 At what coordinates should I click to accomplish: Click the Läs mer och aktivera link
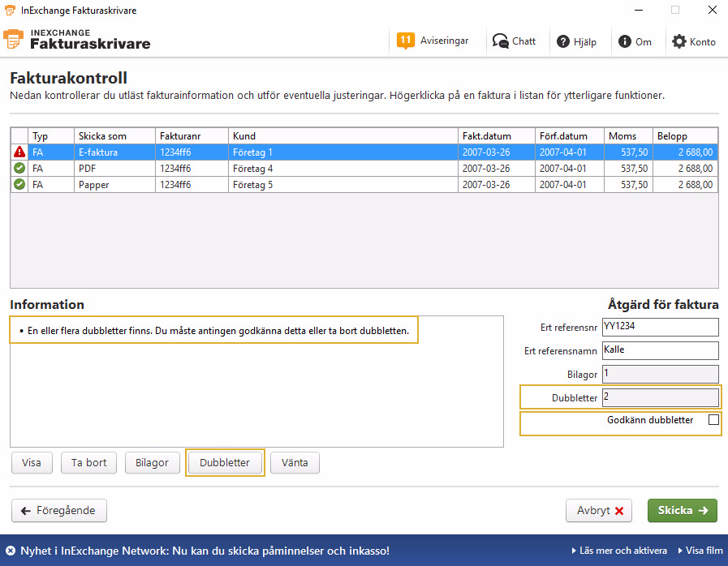pyautogui.click(x=619, y=551)
